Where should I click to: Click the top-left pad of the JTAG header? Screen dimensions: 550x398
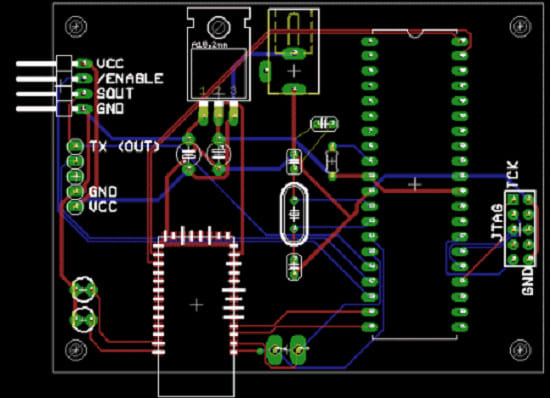(513, 200)
